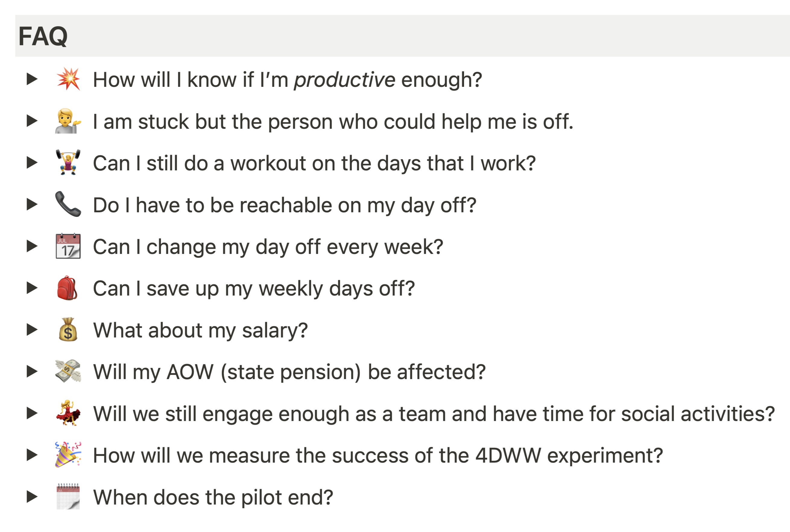Click the weightlifter emoji beside workout question
This screenshot has width=790, height=532.
[x=68, y=163]
